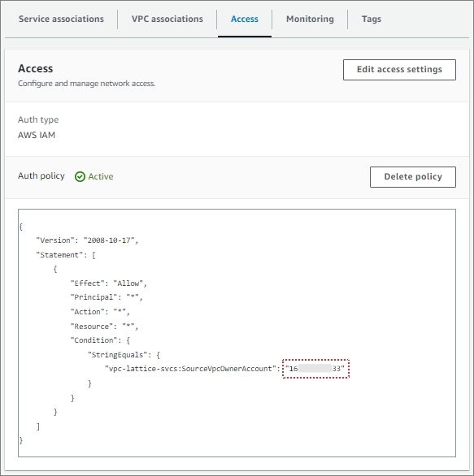Click the Edit access settings button

399,70
